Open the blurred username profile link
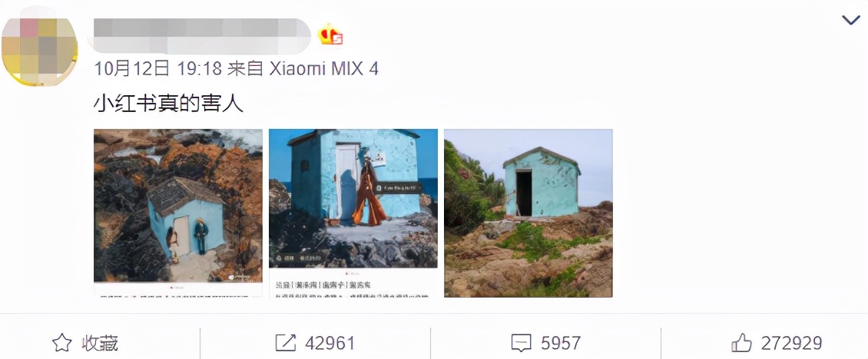868x359 pixels. (x=202, y=37)
